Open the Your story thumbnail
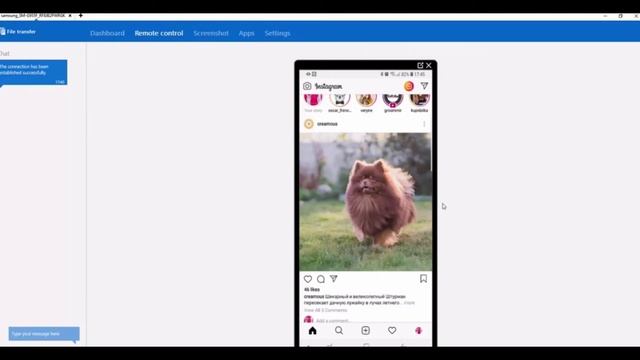The width and height of the screenshot is (640, 360). coord(313,103)
